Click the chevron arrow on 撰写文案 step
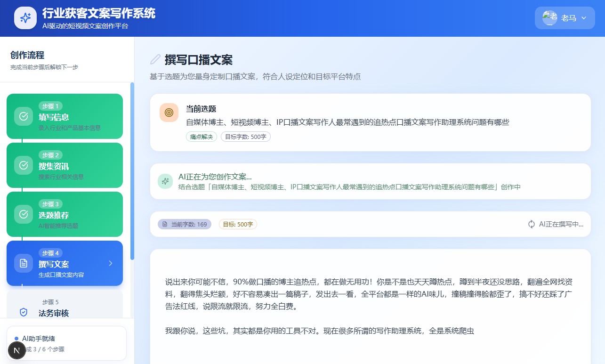605x364 pixels. coord(111,263)
